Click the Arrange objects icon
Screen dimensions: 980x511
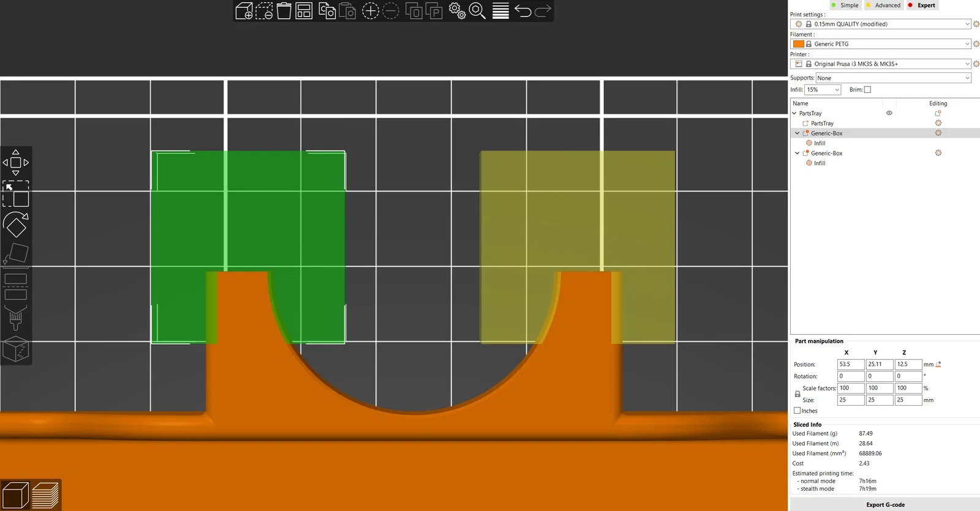point(304,11)
